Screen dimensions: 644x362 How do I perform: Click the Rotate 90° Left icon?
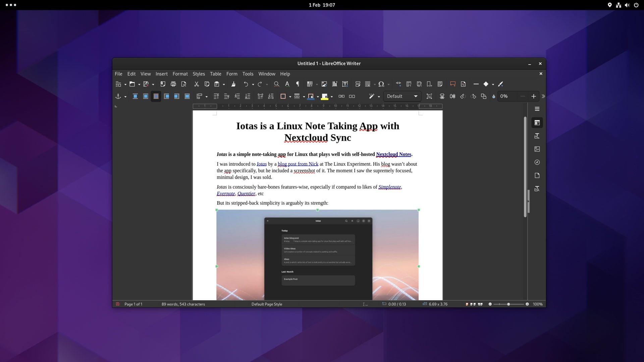[x=463, y=97]
